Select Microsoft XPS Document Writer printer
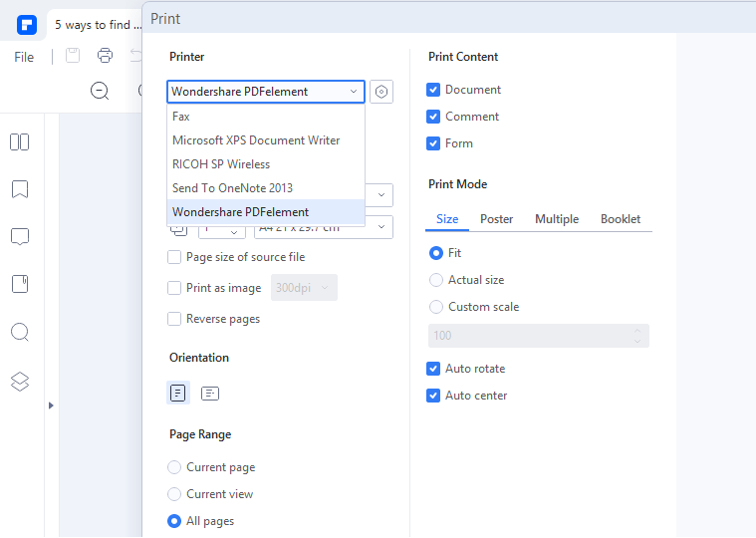Image resolution: width=756 pixels, height=538 pixels. [x=256, y=140]
